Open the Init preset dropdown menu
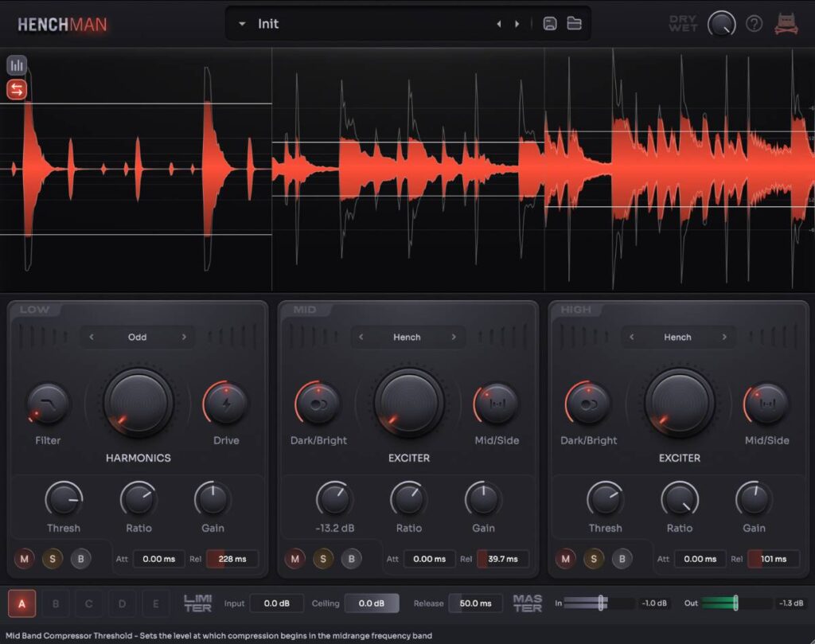This screenshot has width=815, height=644. click(x=242, y=24)
